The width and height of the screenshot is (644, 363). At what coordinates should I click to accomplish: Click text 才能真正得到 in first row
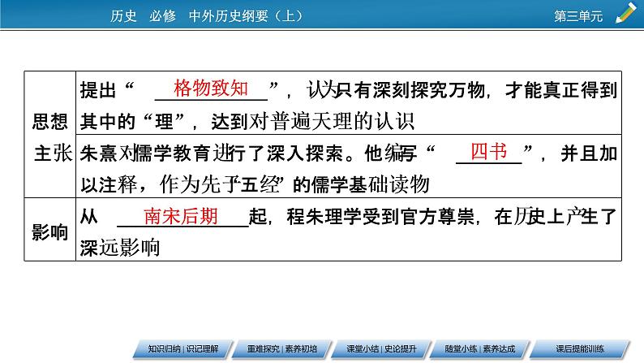(x=561, y=90)
